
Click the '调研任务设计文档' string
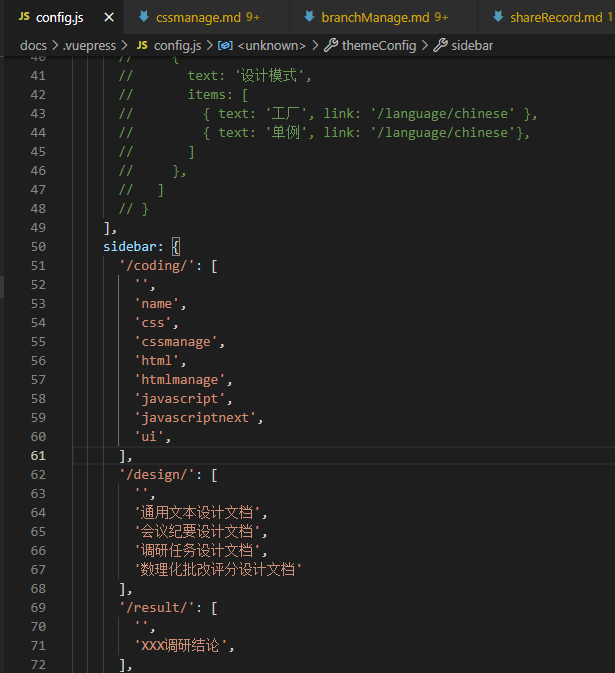(197, 551)
